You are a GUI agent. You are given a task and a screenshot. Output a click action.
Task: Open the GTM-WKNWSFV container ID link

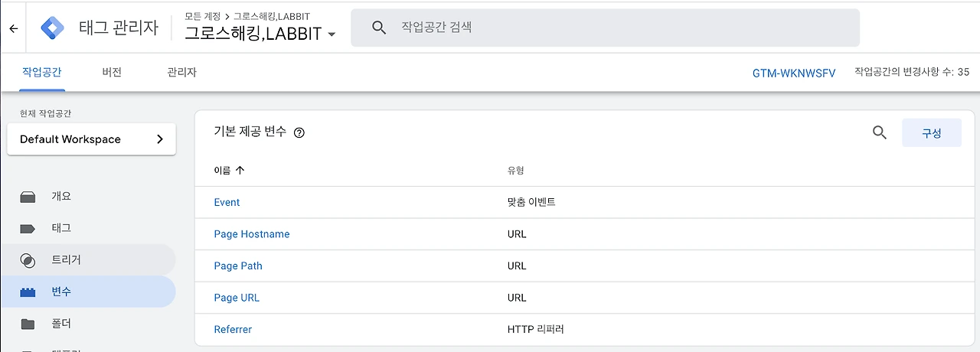click(794, 73)
